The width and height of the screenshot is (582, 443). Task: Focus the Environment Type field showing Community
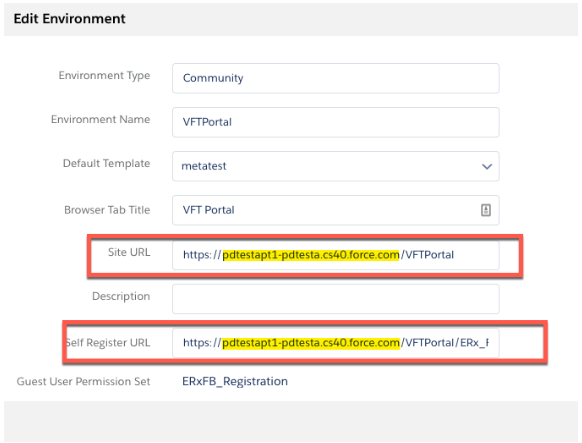[x=336, y=78]
